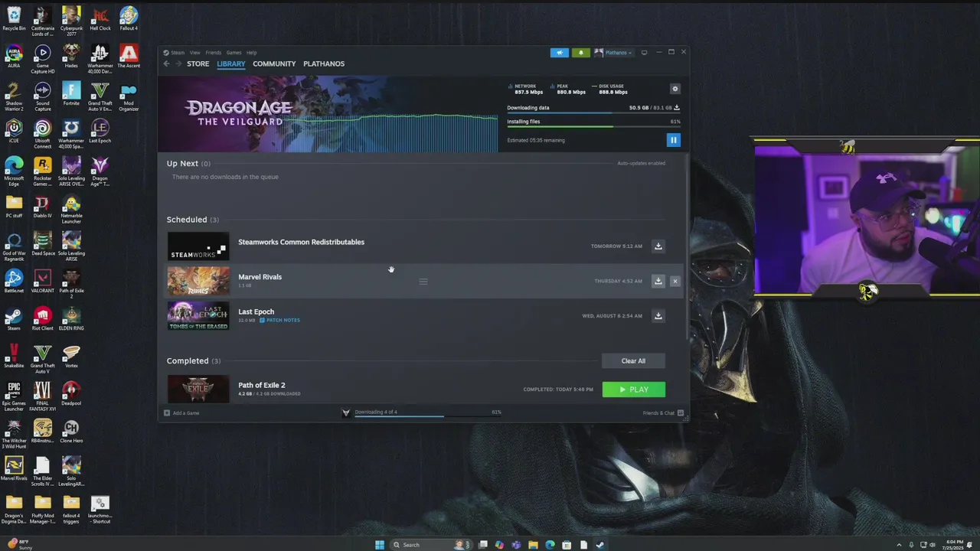The width and height of the screenshot is (980, 551).
Task: Select the Cyberpunk 2077 desktop icon
Action: [x=71, y=21]
